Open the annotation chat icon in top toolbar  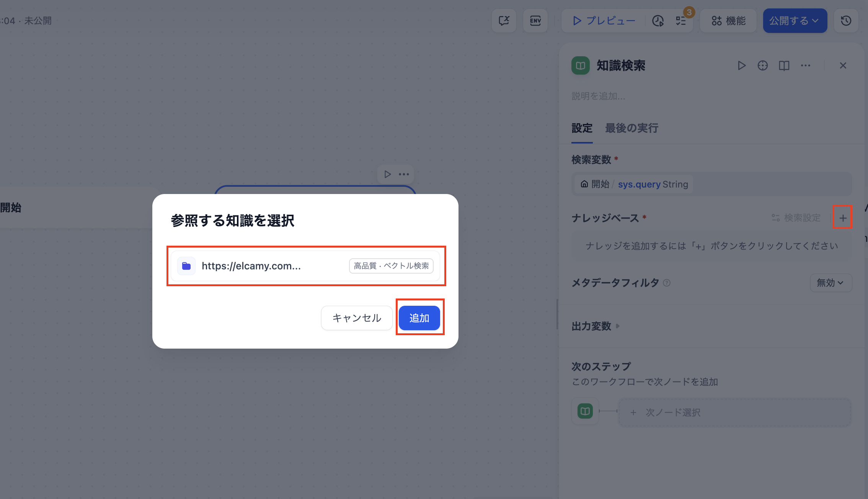(x=504, y=21)
